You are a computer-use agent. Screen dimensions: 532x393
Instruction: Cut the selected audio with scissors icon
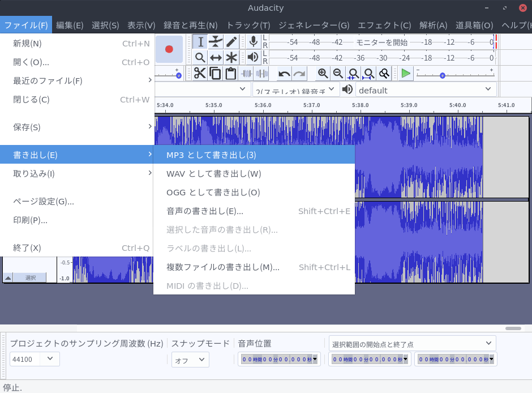click(200, 73)
